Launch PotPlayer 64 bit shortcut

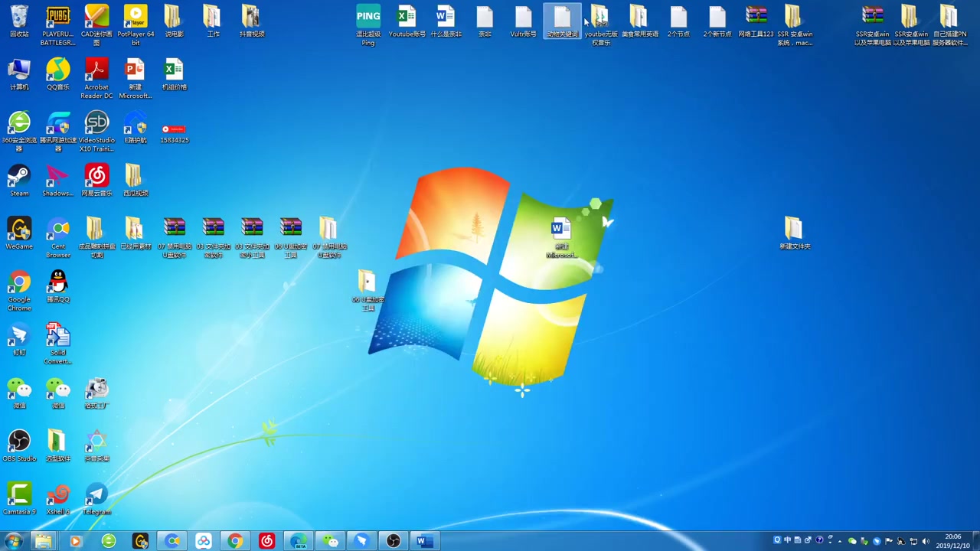[136, 25]
